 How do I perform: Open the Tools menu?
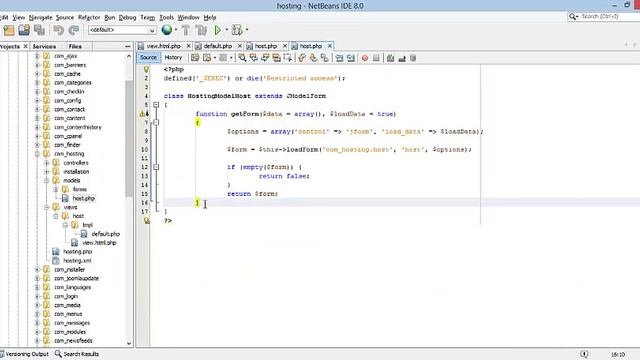pyautogui.click(x=166, y=18)
